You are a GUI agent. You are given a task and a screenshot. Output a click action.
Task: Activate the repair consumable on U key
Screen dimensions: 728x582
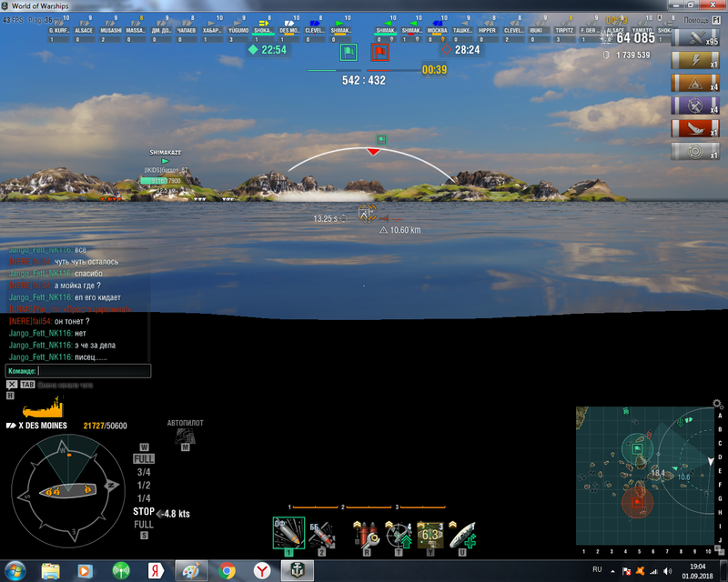[x=461, y=533]
